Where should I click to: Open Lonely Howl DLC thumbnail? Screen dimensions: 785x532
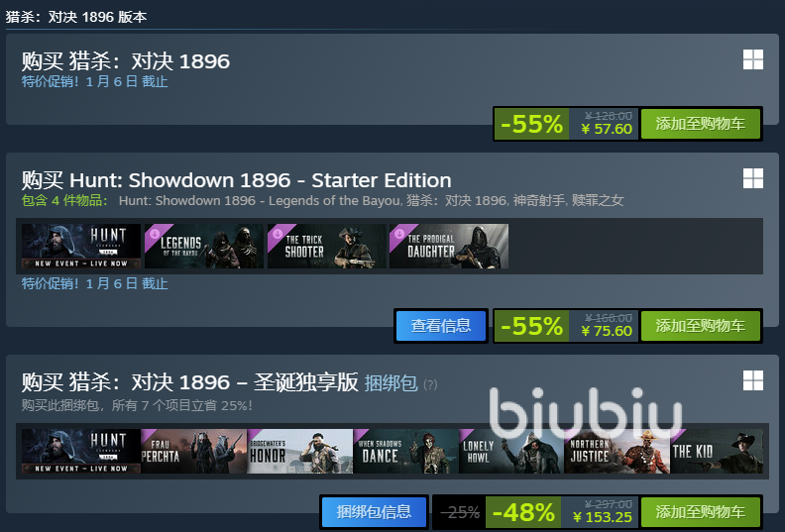tap(511, 451)
